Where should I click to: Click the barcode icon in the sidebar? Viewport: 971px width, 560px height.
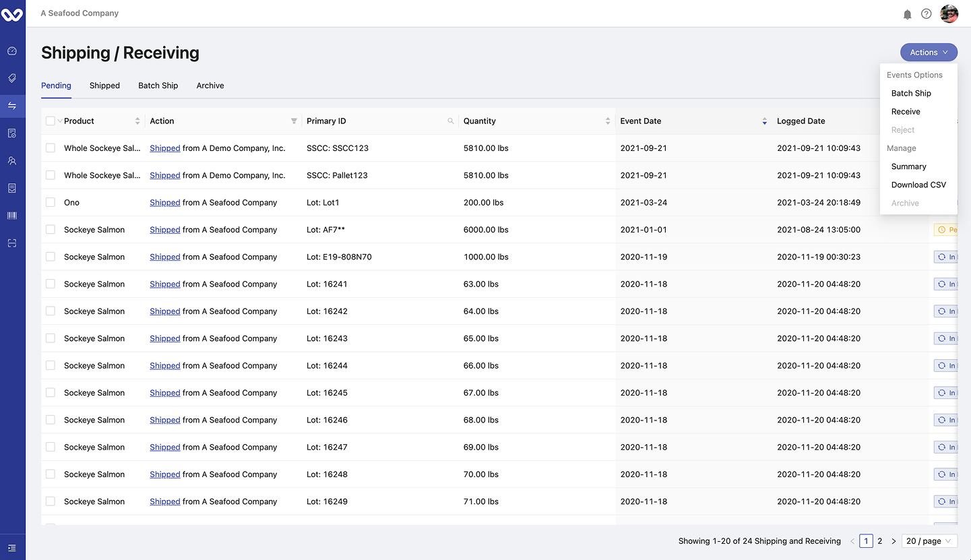point(12,216)
